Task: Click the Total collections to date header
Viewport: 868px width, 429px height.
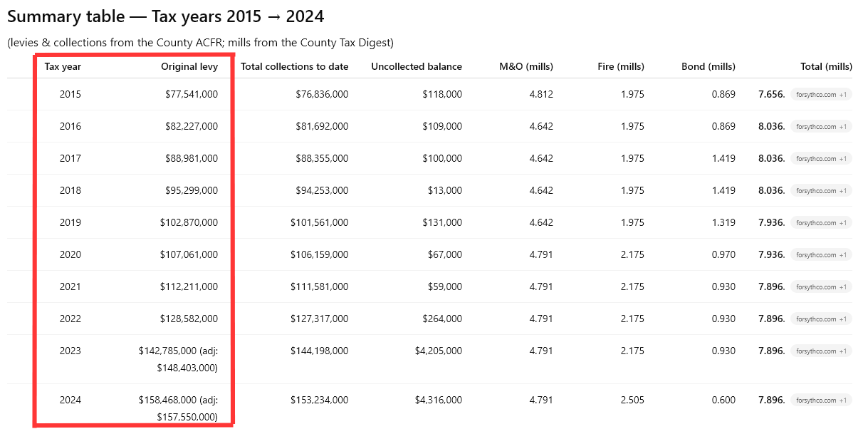Action: coord(295,66)
